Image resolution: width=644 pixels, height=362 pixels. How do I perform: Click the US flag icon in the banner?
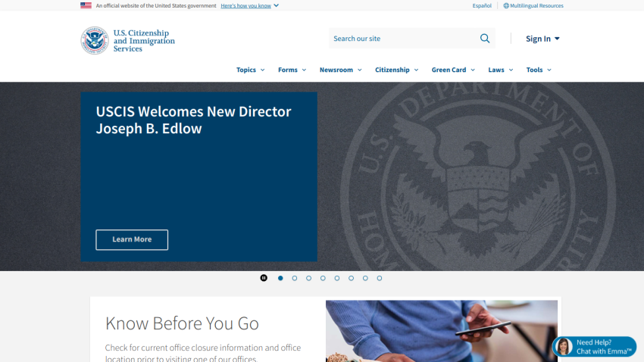[86, 5]
